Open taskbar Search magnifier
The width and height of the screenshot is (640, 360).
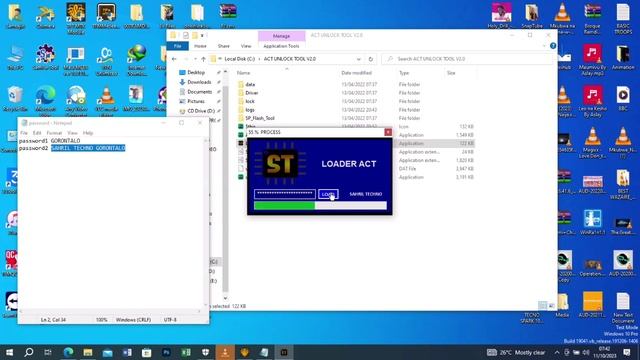[29, 352]
